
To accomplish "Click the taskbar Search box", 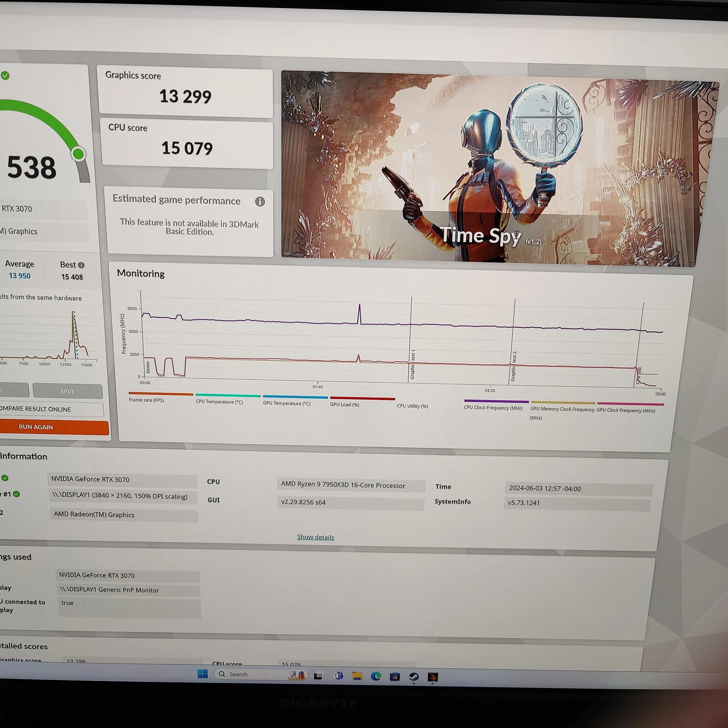I will point(261,674).
